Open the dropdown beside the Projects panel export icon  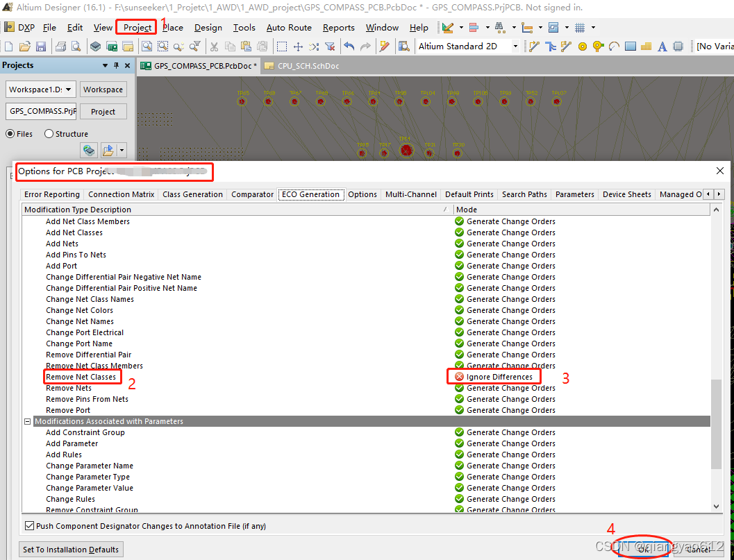[x=122, y=151]
